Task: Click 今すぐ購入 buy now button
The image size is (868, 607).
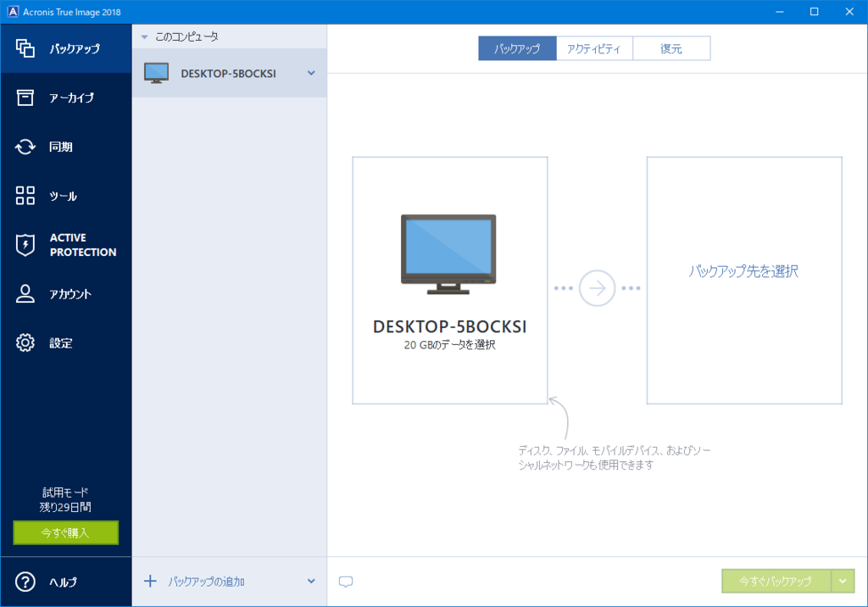Action: 66,532
